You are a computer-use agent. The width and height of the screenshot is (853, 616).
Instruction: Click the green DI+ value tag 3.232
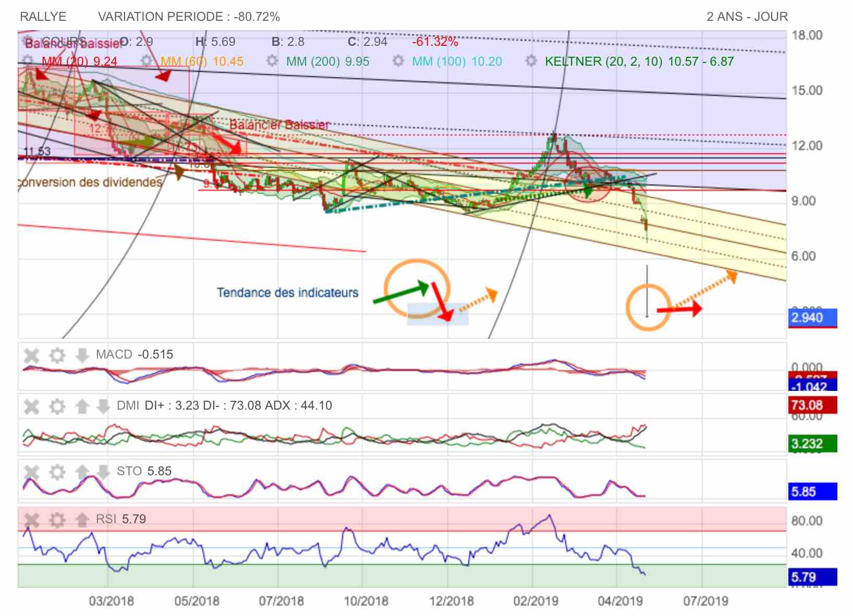pos(812,443)
